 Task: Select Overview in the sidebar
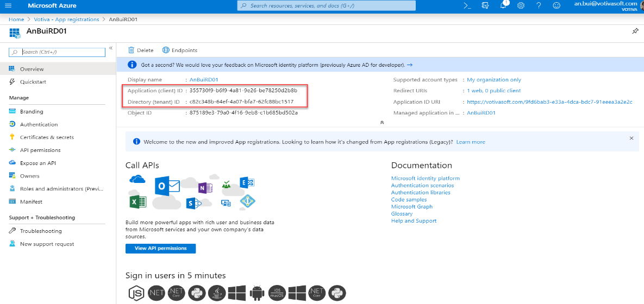pyautogui.click(x=58, y=69)
